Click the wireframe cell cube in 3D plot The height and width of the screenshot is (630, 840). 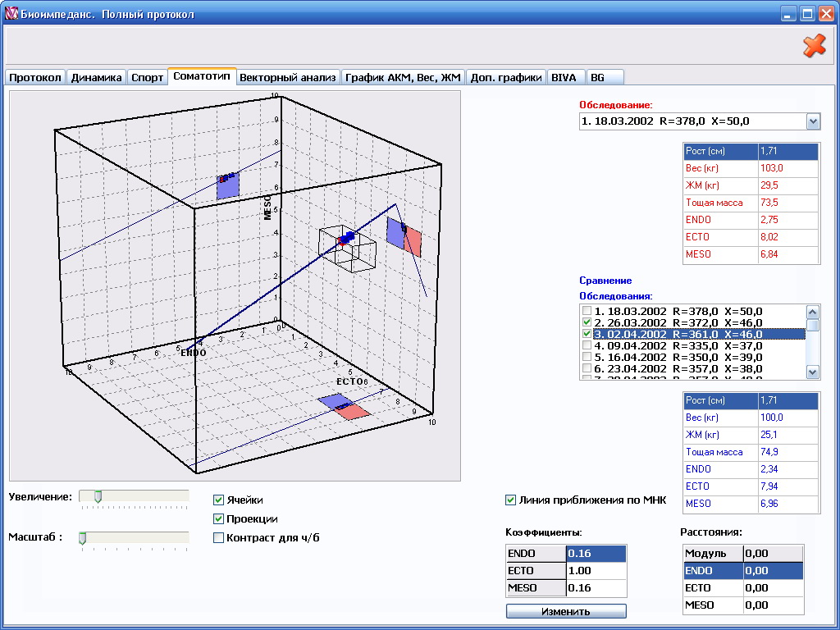click(x=347, y=249)
